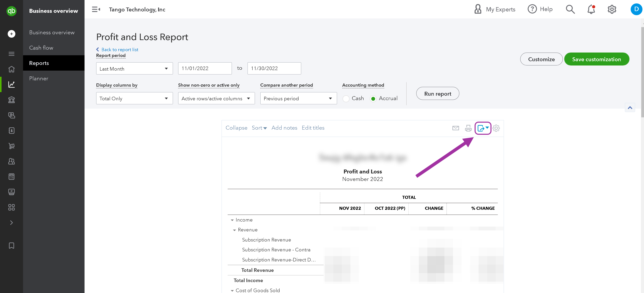Go Back to report list
The height and width of the screenshot is (293, 644).
(x=117, y=49)
